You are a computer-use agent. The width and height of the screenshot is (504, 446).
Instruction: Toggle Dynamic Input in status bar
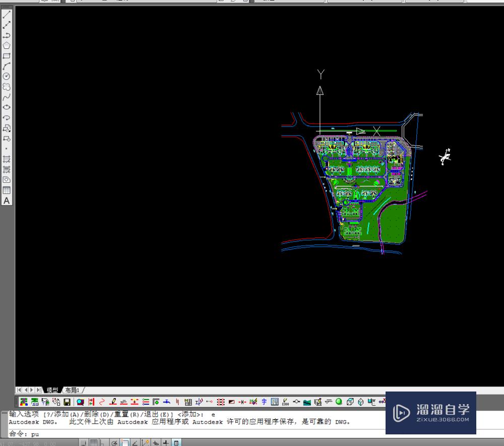pyautogui.click(x=156, y=443)
